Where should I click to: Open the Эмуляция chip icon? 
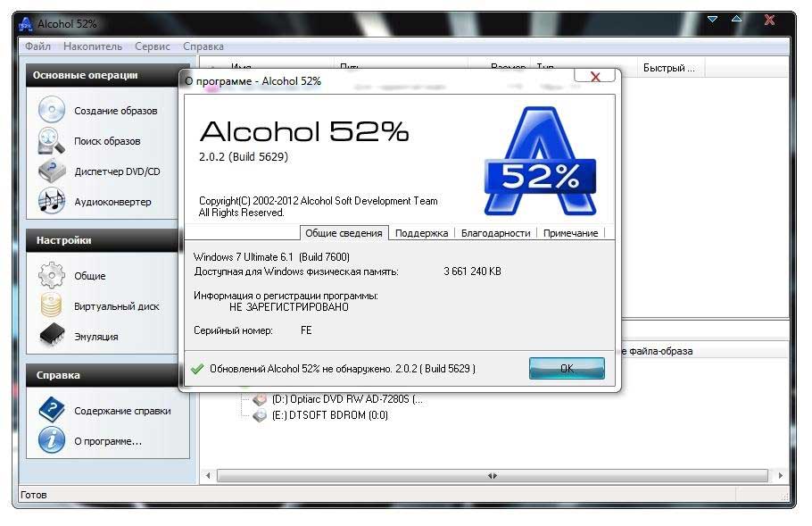pyautogui.click(x=52, y=335)
